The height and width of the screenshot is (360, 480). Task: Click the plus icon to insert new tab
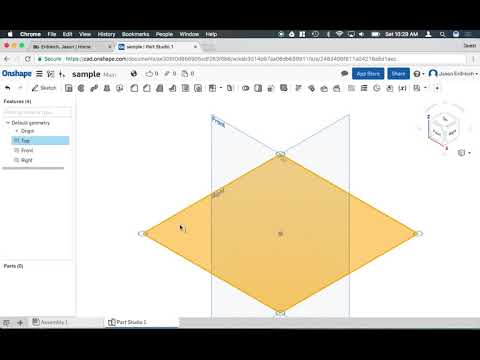click(20, 322)
